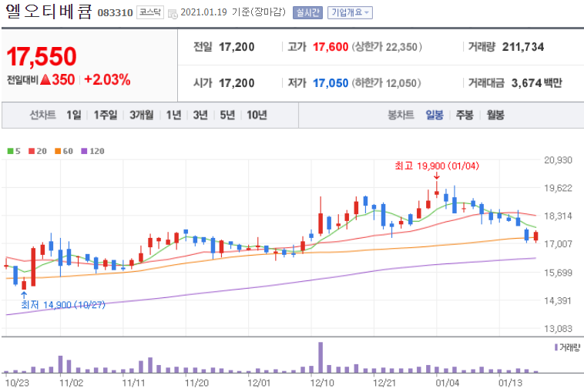Click the 20,930 price axis label
584x392 pixels.
558,160
